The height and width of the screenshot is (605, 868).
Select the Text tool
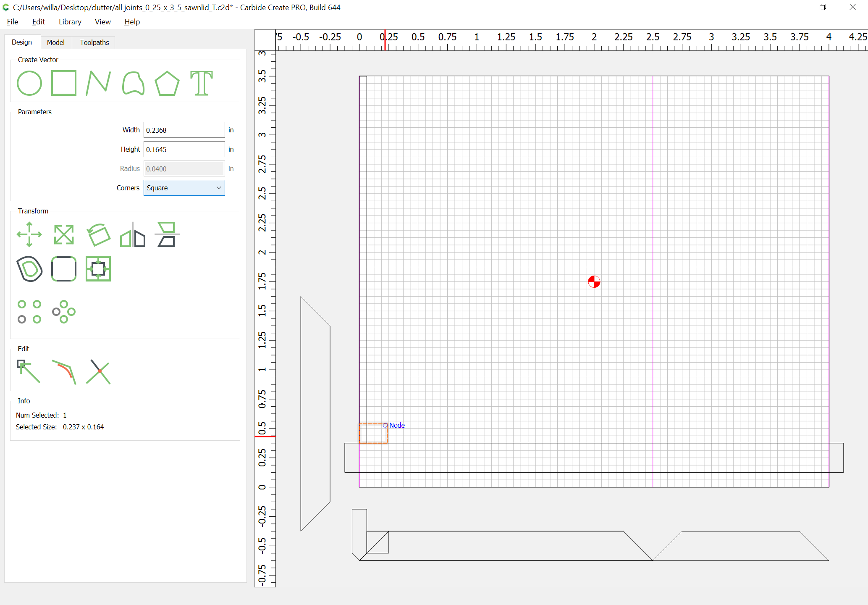(x=202, y=83)
